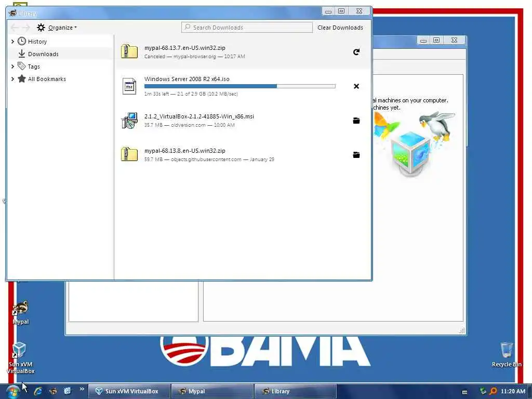
Task: Switch to Library taskbar button
Action: (295, 391)
